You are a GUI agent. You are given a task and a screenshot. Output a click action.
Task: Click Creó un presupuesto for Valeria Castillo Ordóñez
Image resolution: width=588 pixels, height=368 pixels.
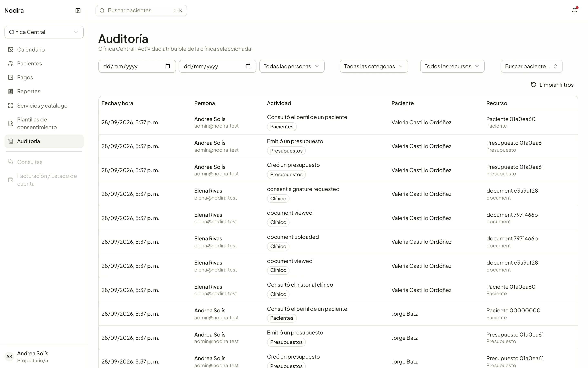293,165
